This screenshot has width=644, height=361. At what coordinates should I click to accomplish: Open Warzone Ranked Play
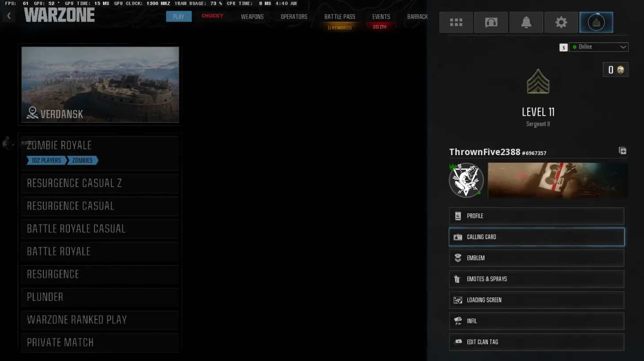(x=100, y=320)
